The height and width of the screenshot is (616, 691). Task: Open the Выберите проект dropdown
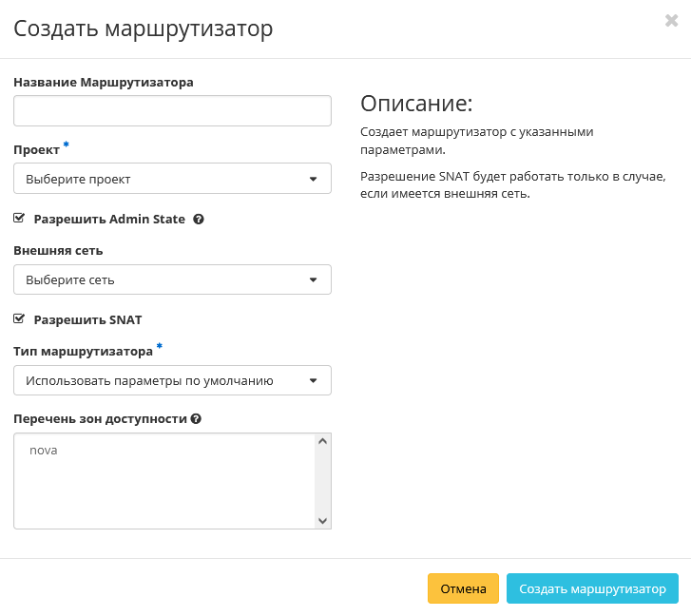(x=172, y=179)
